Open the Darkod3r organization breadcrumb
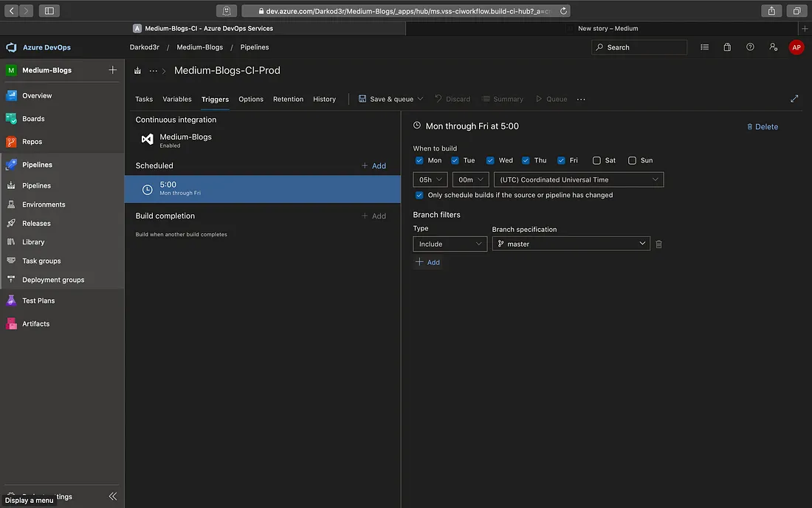The image size is (812, 508). (145, 47)
